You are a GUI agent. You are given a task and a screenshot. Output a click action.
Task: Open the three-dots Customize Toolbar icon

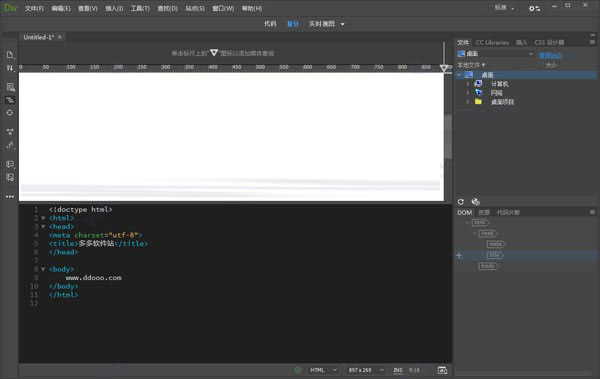(x=10, y=196)
